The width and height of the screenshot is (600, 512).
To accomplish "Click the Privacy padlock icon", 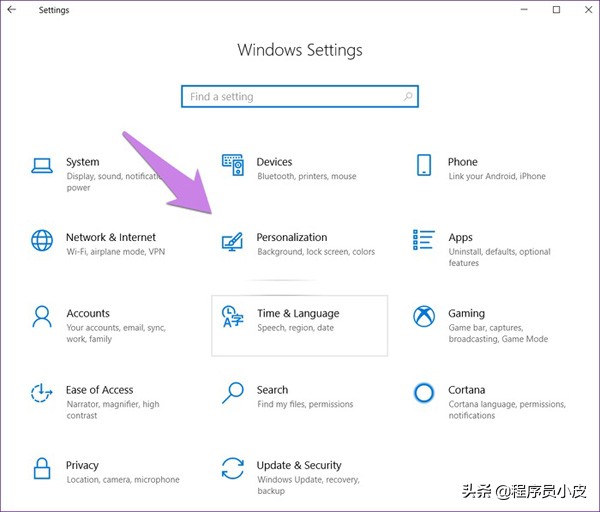I will (x=42, y=468).
